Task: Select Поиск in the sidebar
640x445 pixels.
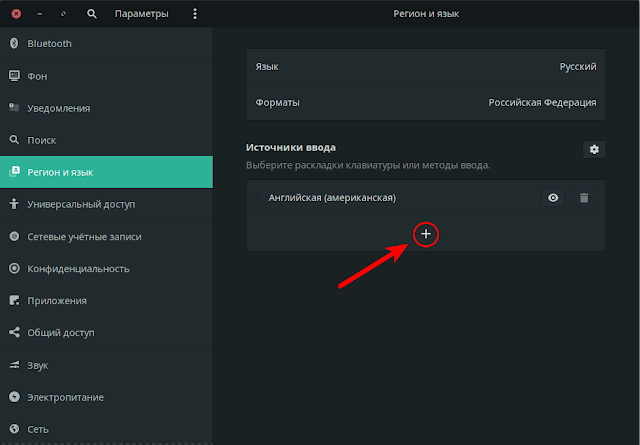Action: point(106,140)
